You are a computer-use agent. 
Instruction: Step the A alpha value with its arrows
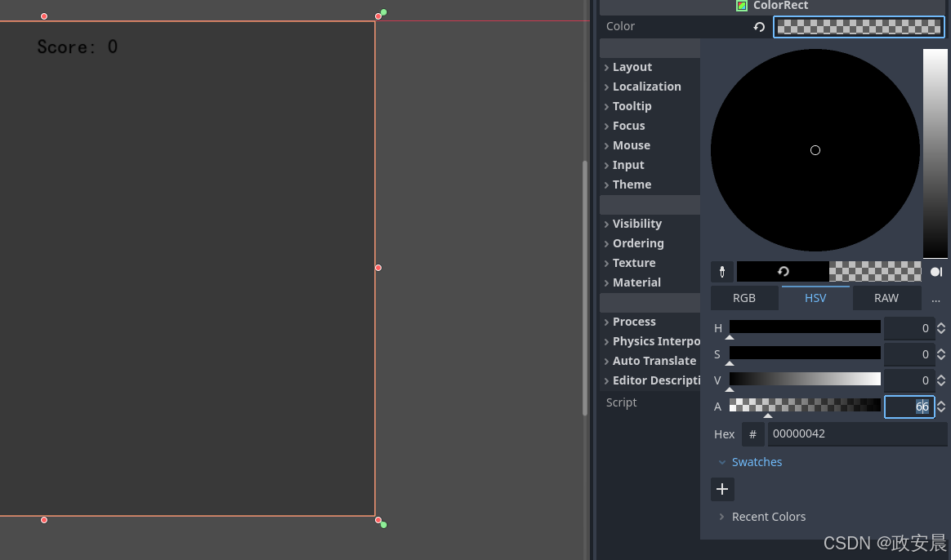point(940,406)
